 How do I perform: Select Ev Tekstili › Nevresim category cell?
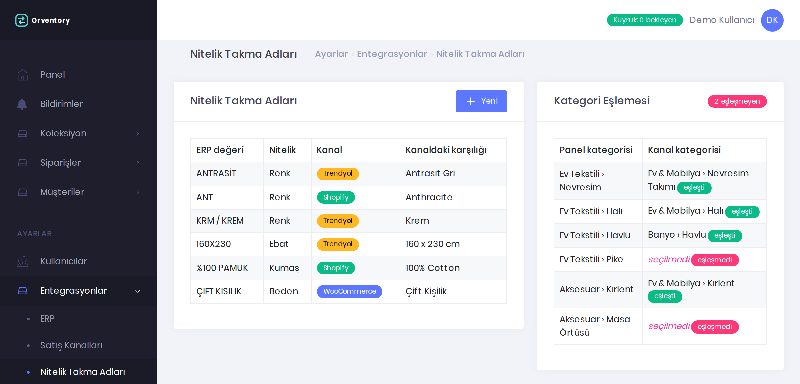click(x=598, y=181)
